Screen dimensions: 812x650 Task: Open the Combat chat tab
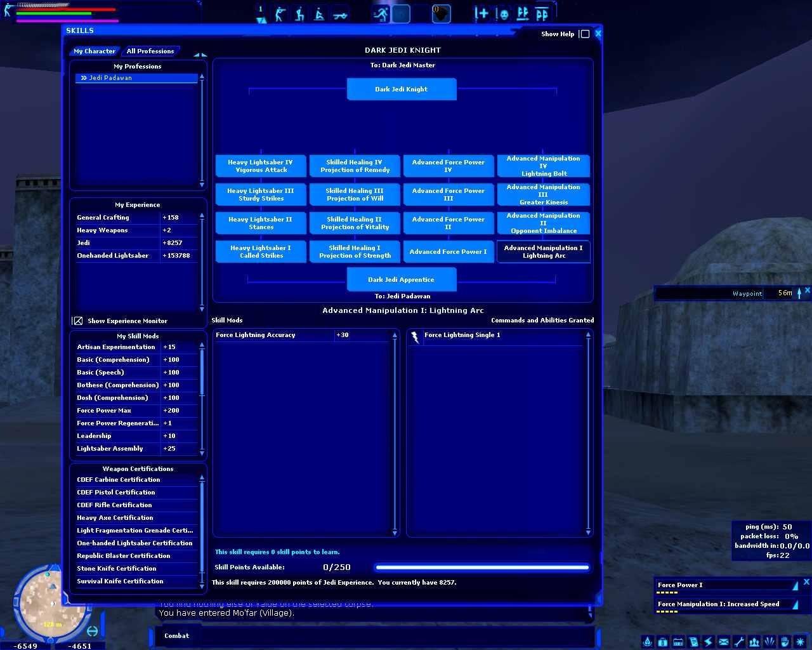coord(176,635)
